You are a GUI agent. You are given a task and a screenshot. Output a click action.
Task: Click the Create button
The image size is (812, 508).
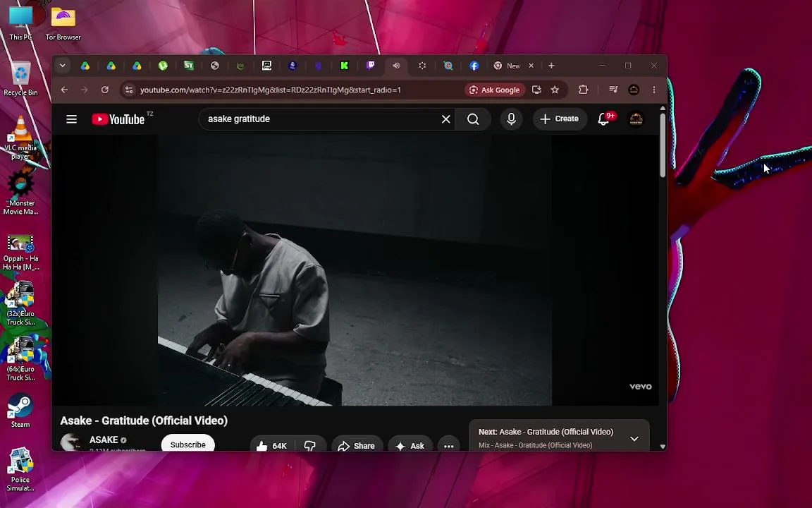(559, 119)
